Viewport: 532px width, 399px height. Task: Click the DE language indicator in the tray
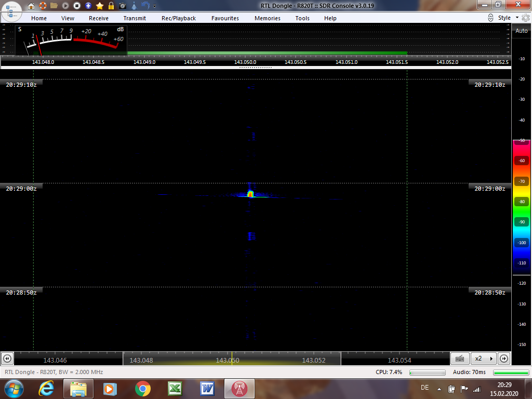click(x=425, y=388)
